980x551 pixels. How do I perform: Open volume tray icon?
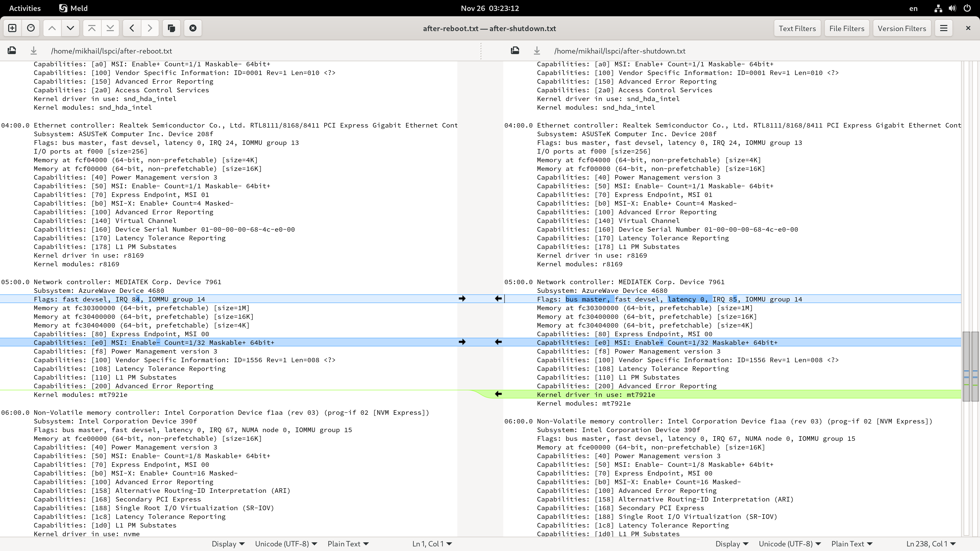click(x=952, y=8)
